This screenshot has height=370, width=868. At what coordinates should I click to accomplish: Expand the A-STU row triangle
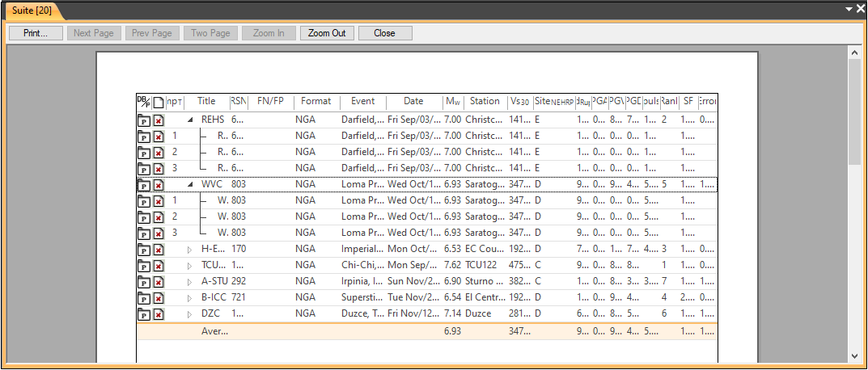(190, 282)
